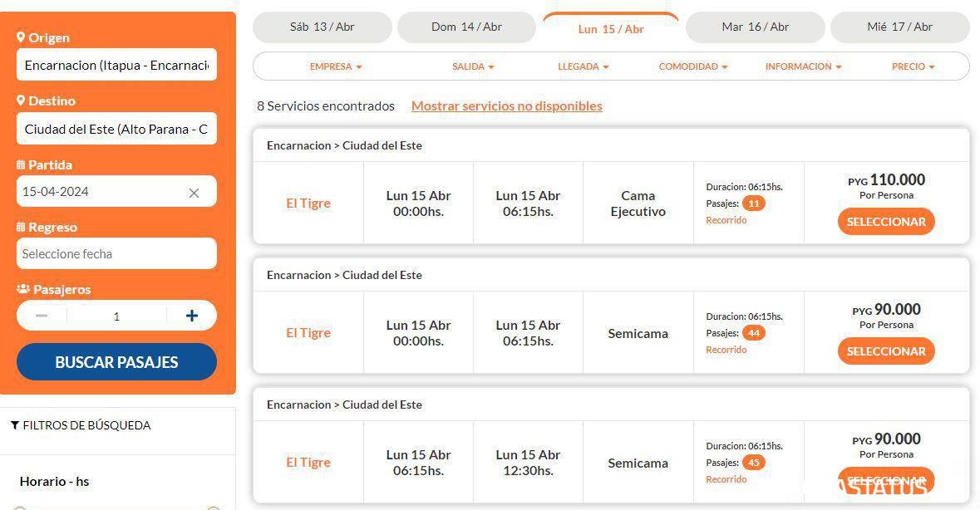Click the passenger count value 1

pos(116,316)
